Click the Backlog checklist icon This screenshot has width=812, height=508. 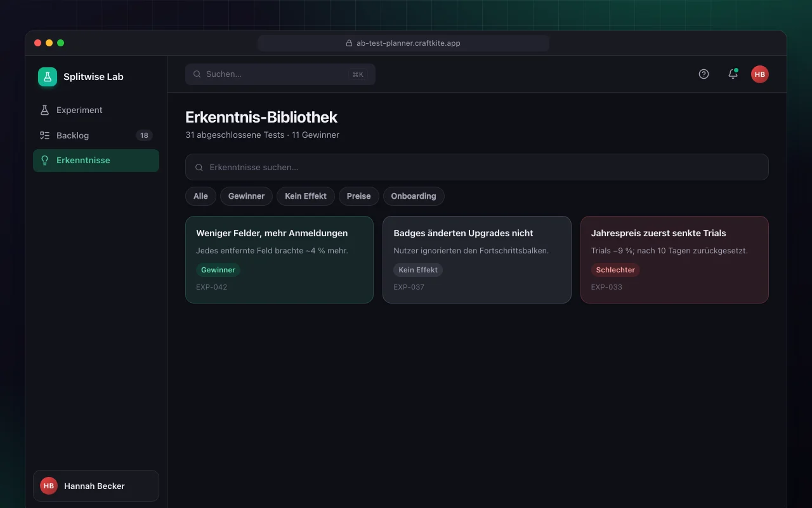point(44,135)
